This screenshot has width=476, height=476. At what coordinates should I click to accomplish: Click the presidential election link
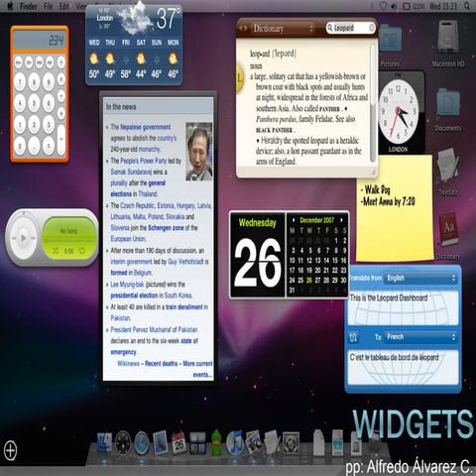(x=134, y=296)
